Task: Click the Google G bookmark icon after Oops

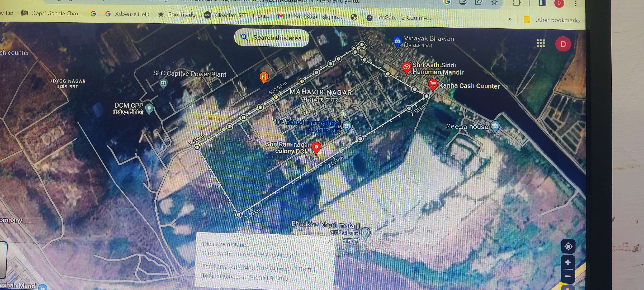Action: coord(93,14)
